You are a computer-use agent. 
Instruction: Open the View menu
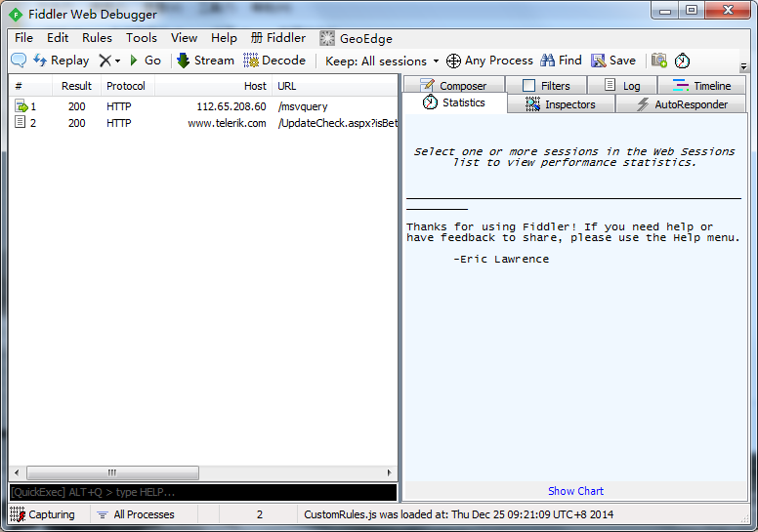184,38
